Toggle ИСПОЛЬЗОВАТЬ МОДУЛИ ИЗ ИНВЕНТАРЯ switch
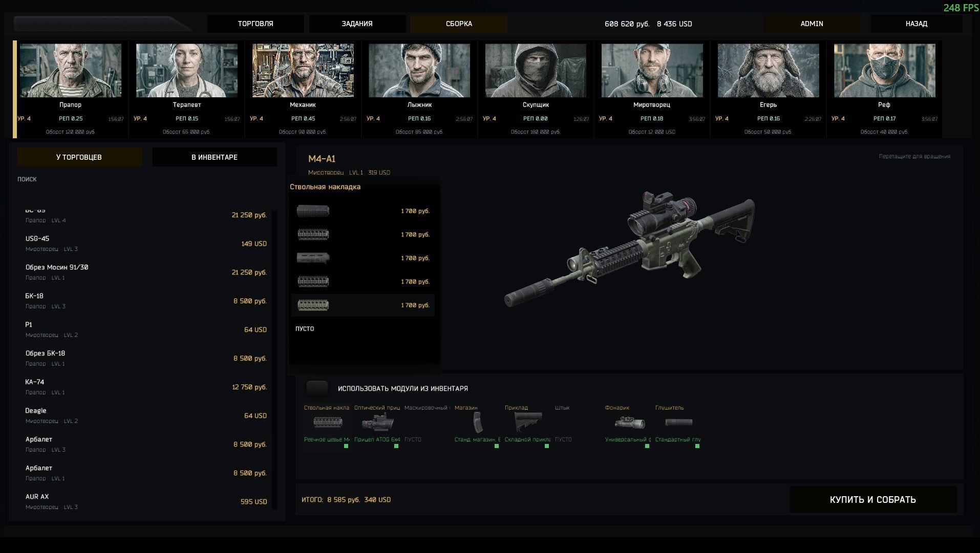This screenshot has height=553, width=980. 317,388
